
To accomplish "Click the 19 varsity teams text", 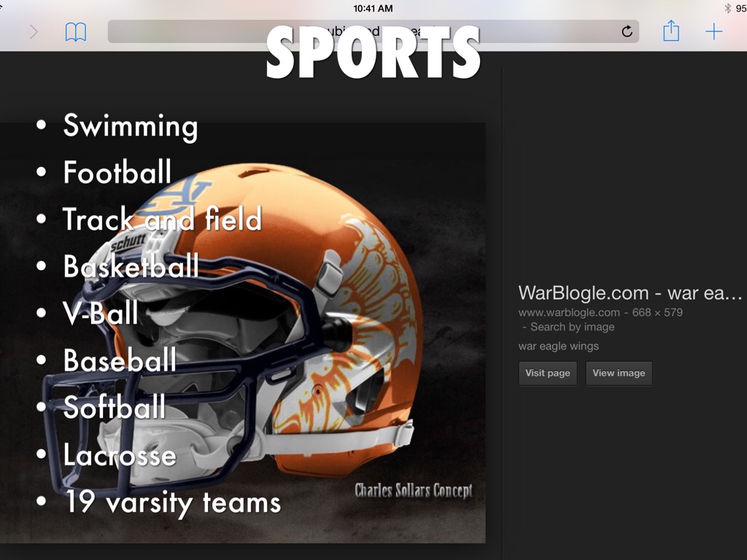I will coord(171,502).
